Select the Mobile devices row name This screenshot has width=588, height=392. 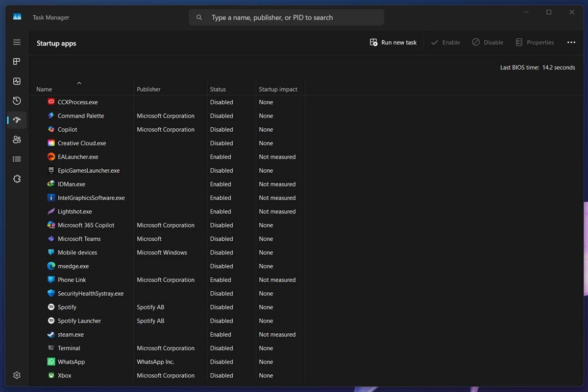[x=77, y=253]
